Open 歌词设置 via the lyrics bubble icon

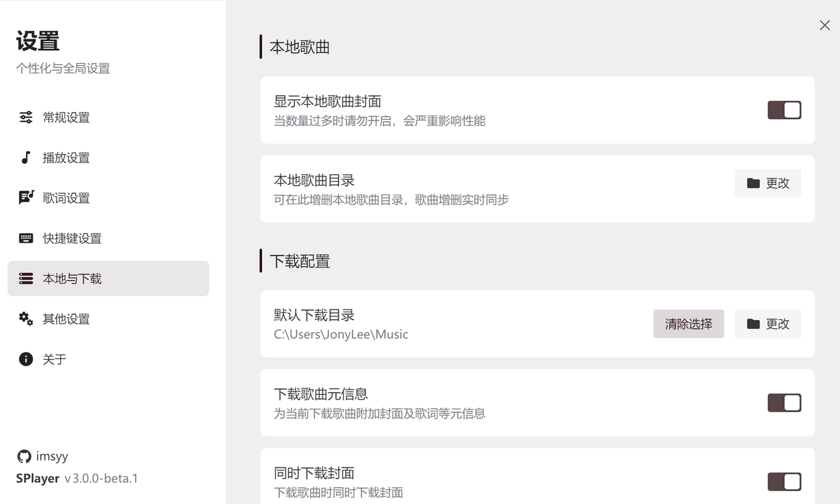(25, 197)
